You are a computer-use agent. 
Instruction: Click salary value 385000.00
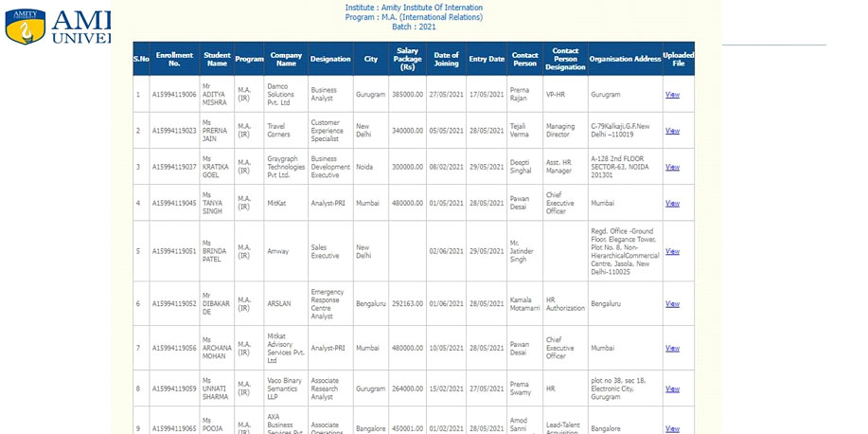(x=407, y=95)
